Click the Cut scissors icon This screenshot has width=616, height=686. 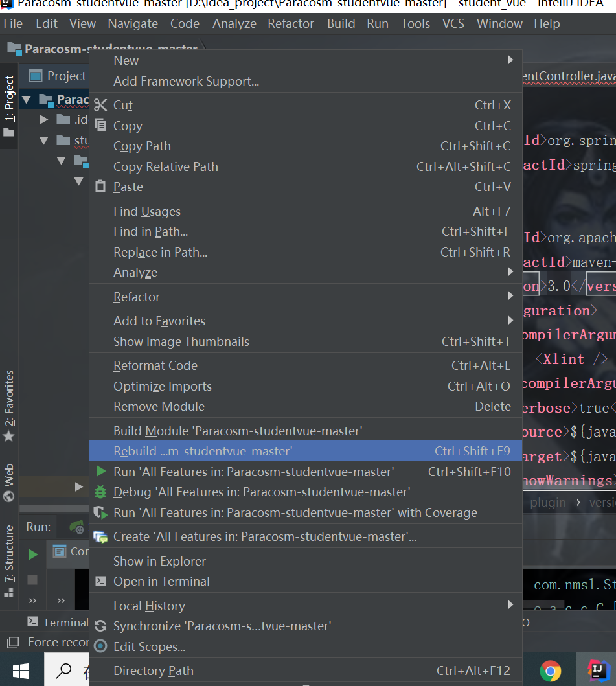point(100,105)
